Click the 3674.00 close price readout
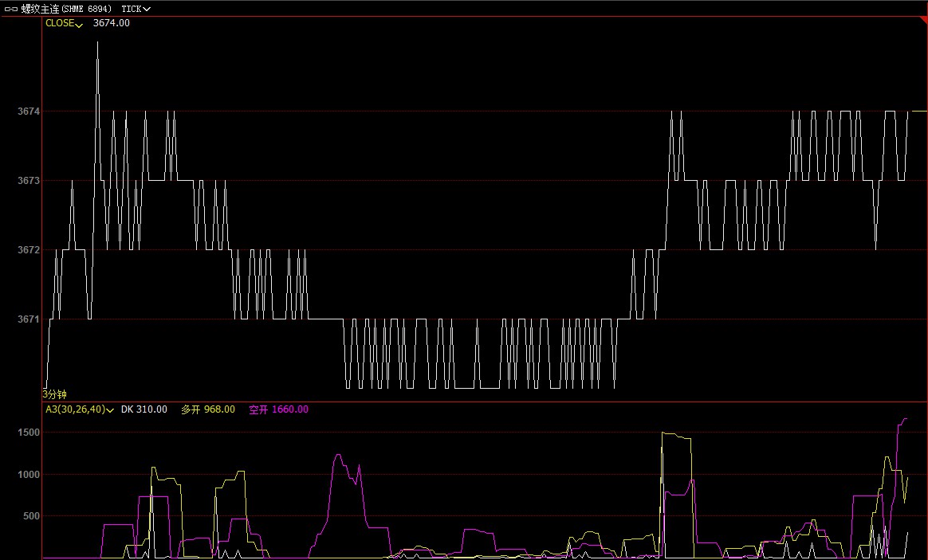 (x=112, y=23)
